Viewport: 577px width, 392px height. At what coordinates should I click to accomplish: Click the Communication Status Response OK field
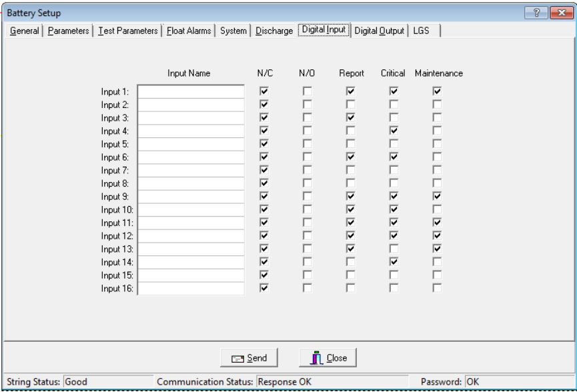(x=332, y=382)
